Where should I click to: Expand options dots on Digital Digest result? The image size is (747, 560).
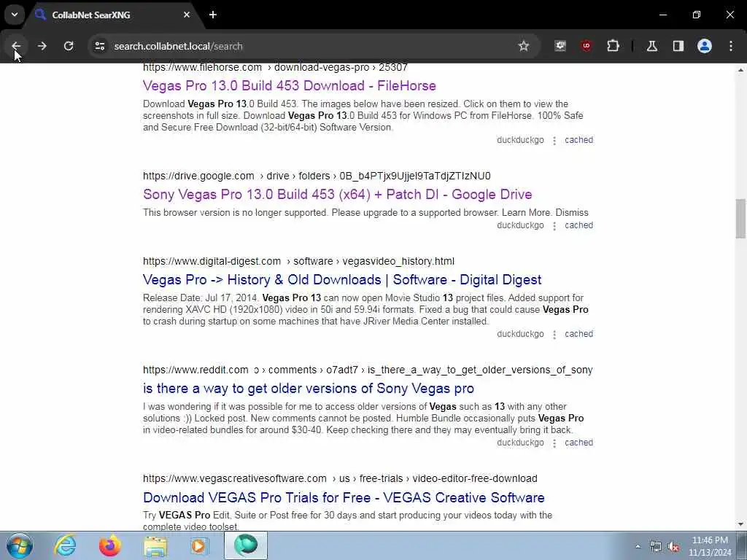(x=554, y=334)
